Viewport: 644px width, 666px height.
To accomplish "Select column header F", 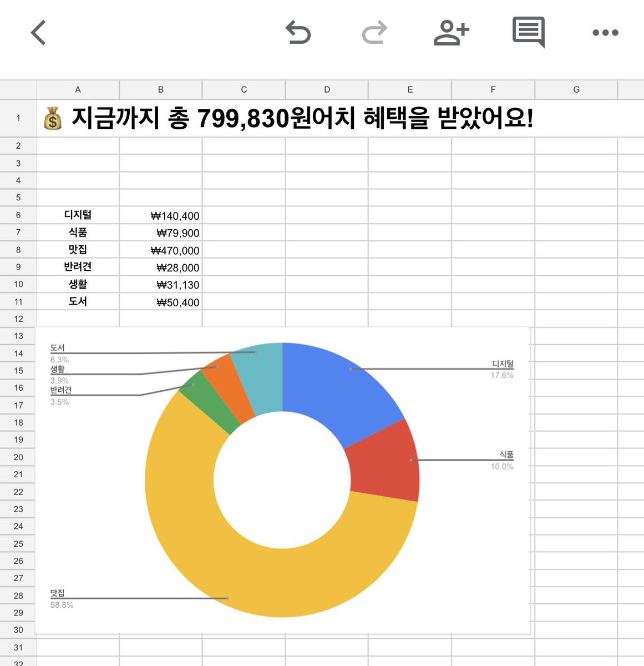I will [x=493, y=89].
